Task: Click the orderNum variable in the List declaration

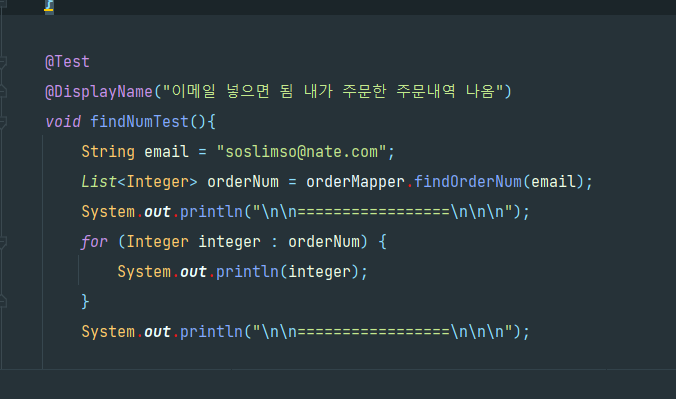Action: point(243,182)
